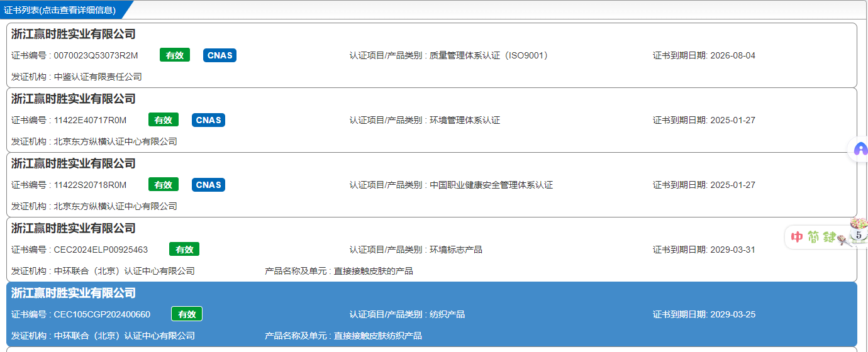Click issuer 中环联合 in 纺织产品 card
The height and width of the screenshot is (352, 868).
point(124,336)
